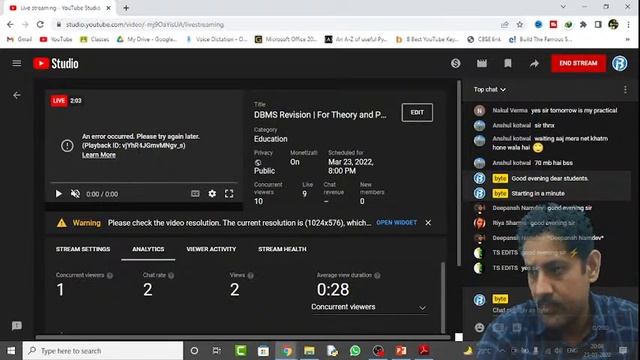Open the resolution warning widget
Image resolution: width=640 pixels, height=360 pixels.
(x=396, y=223)
